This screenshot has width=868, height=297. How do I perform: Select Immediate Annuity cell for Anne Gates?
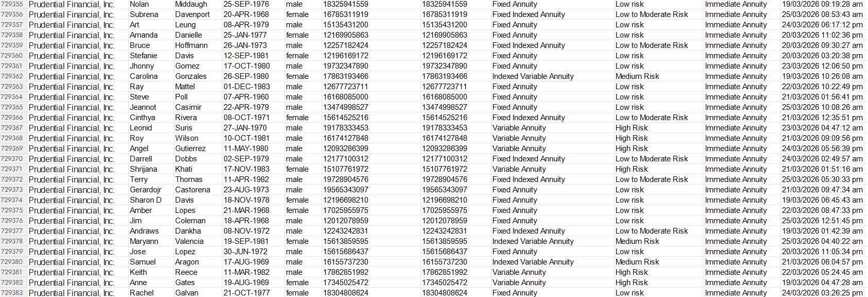tap(736, 283)
